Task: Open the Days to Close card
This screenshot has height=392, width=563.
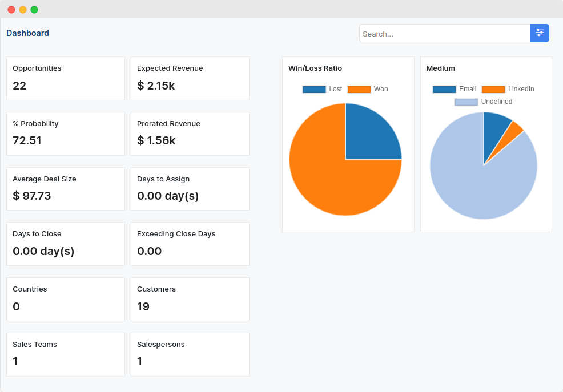Action: tap(66, 244)
